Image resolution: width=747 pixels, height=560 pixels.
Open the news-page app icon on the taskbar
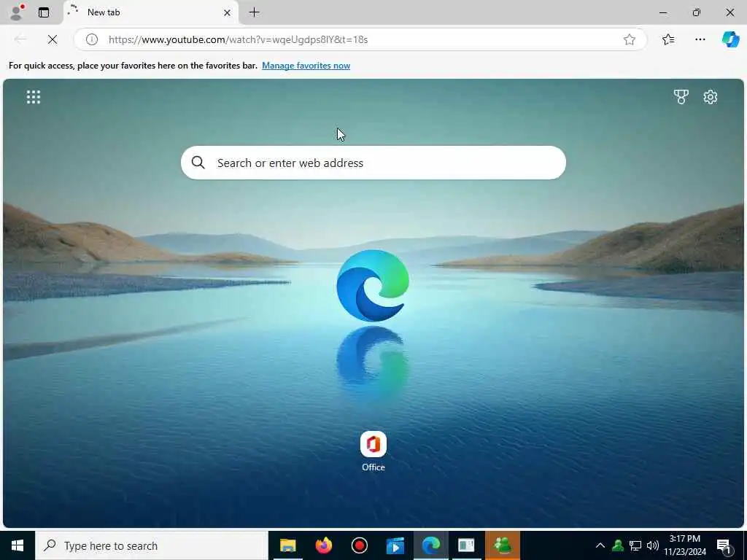coord(466,545)
